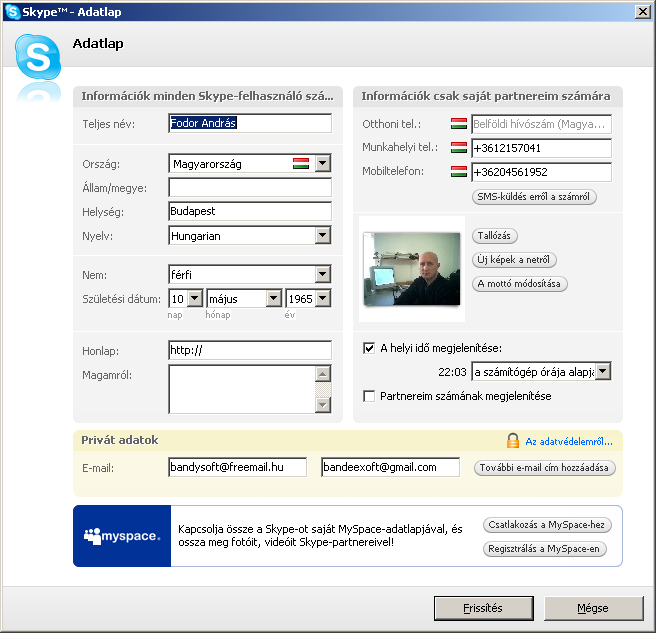Open the birth year dropdown showing 1965
This screenshot has width=656, height=633.
click(x=323, y=299)
